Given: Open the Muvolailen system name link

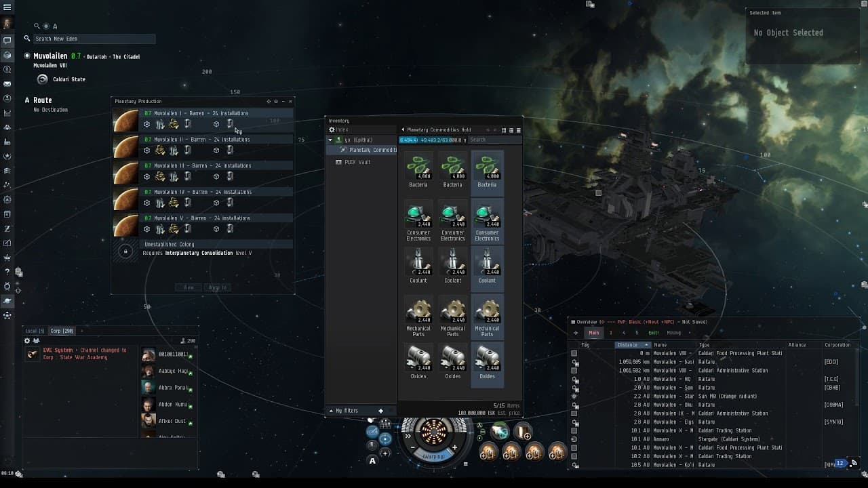Looking at the screenshot, I should click(51, 56).
